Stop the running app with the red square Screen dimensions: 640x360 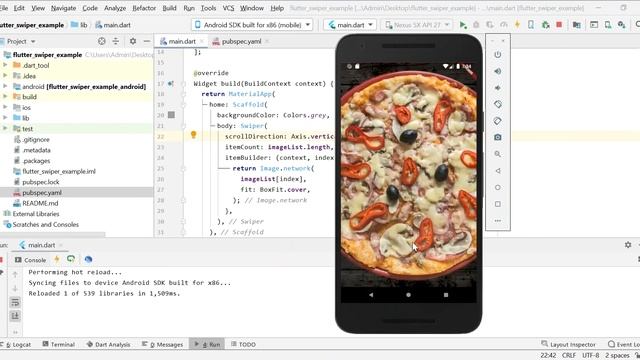coord(559,25)
